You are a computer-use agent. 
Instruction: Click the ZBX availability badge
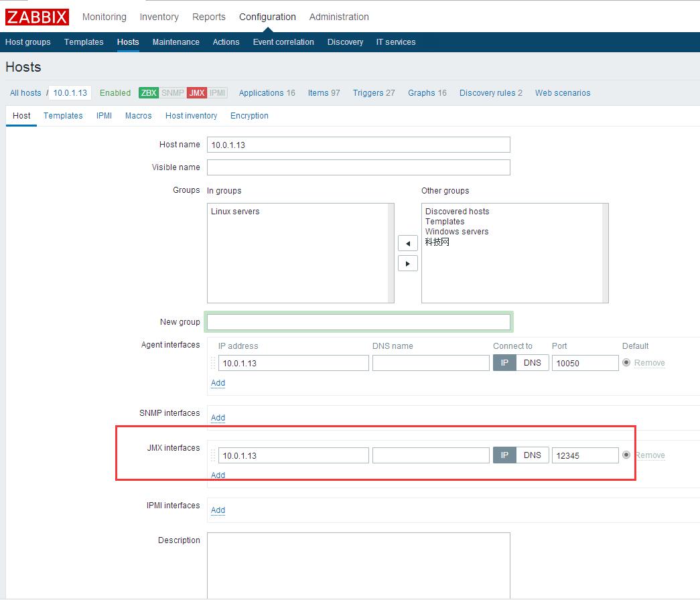(x=149, y=93)
